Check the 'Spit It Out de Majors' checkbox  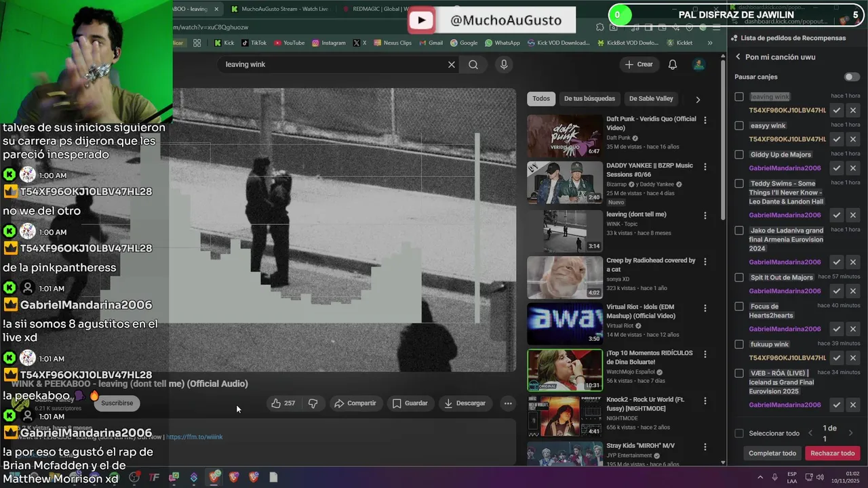click(x=739, y=277)
